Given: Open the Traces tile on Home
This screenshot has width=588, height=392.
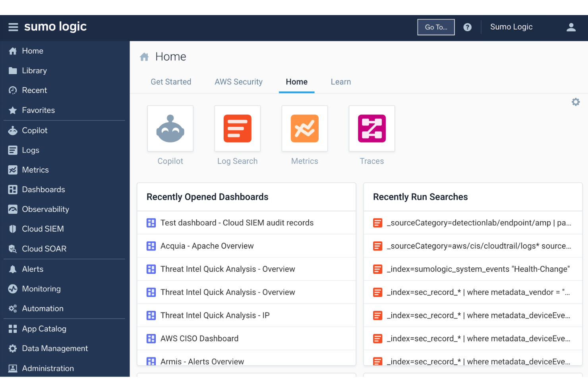Looking at the screenshot, I should [x=371, y=128].
